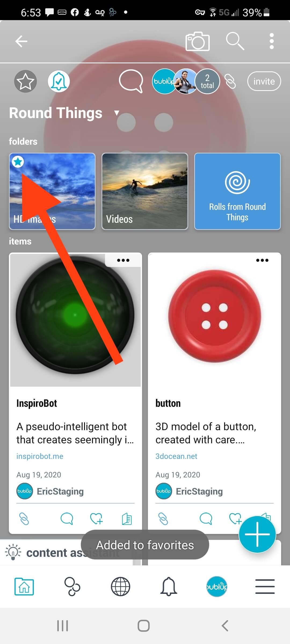Go back using the arrow icon

pyautogui.click(x=21, y=41)
